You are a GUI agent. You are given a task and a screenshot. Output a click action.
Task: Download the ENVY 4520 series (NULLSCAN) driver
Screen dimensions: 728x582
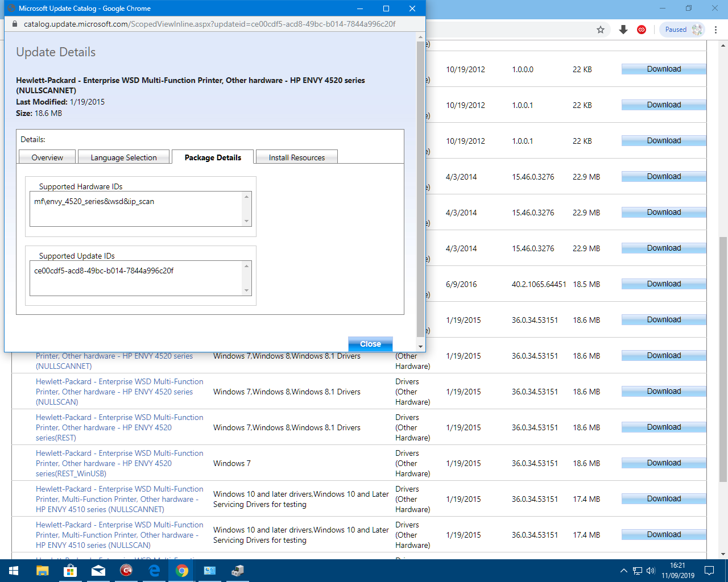[664, 392]
